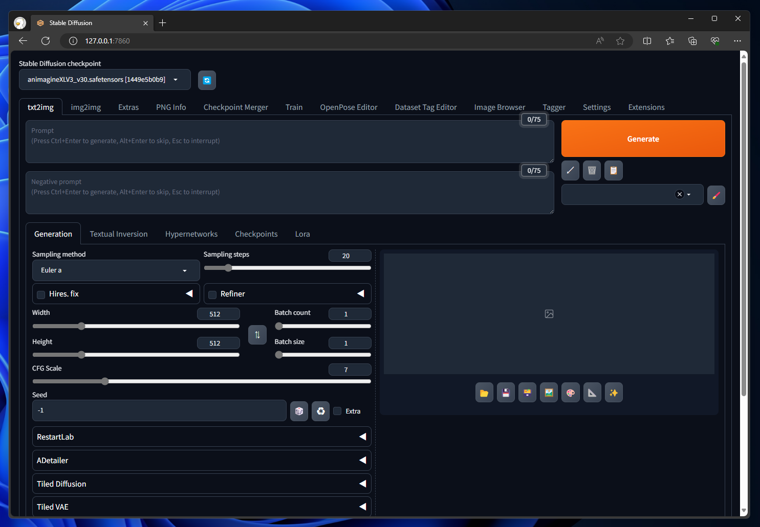Reuse the last seed with the recycle icon
The width and height of the screenshot is (760, 527).
coord(320,411)
